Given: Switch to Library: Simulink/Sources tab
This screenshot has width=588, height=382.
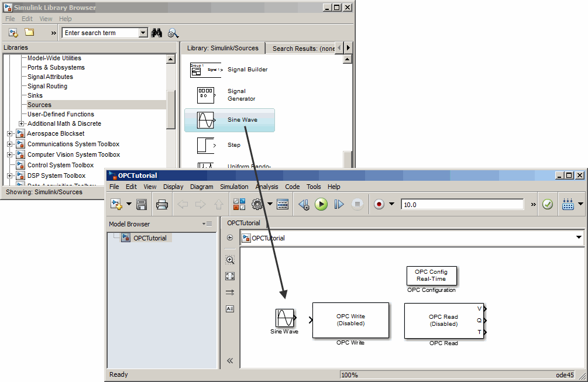Looking at the screenshot, I should pos(223,48).
